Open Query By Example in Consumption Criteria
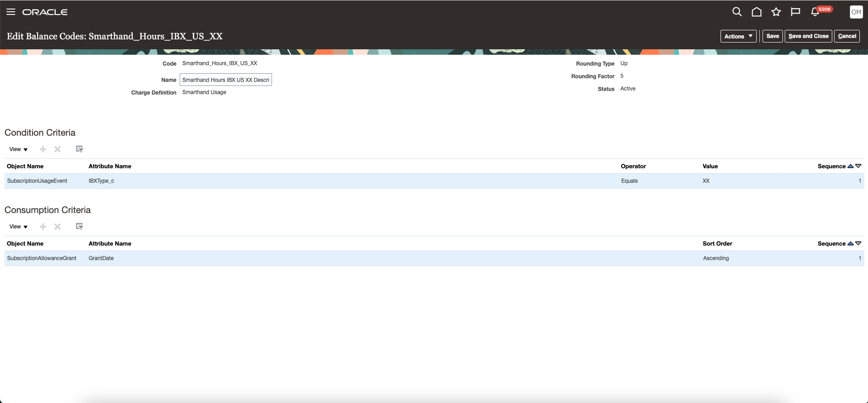Viewport: 868px width, 403px height. 80,226
